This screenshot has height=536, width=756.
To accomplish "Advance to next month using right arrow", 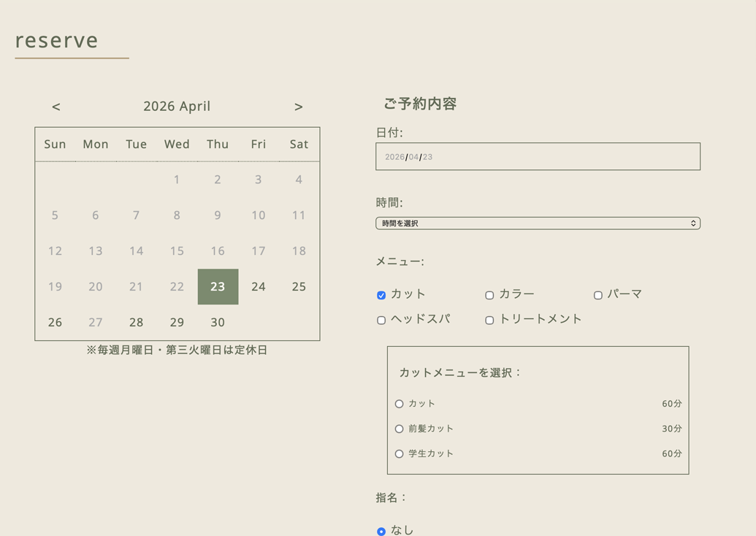I will pos(298,107).
